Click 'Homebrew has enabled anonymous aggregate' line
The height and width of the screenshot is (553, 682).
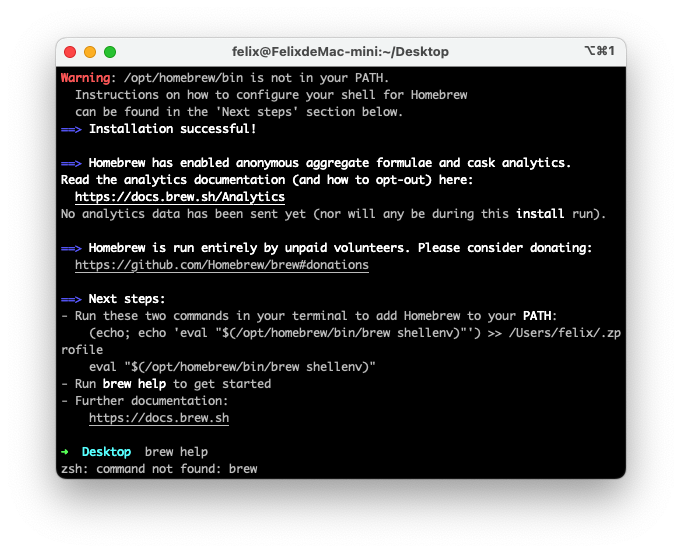(330, 163)
